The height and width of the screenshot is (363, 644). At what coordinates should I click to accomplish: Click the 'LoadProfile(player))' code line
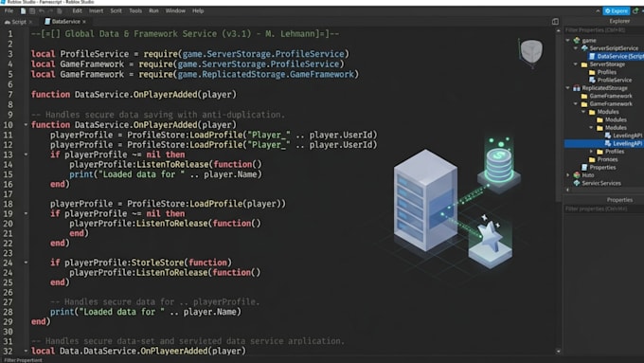tap(168, 204)
